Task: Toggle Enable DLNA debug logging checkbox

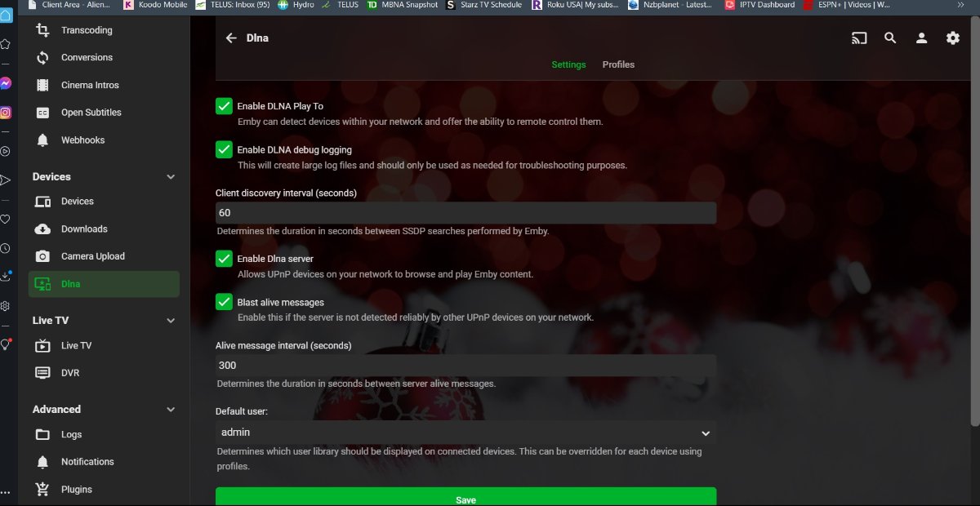Action: [224, 150]
